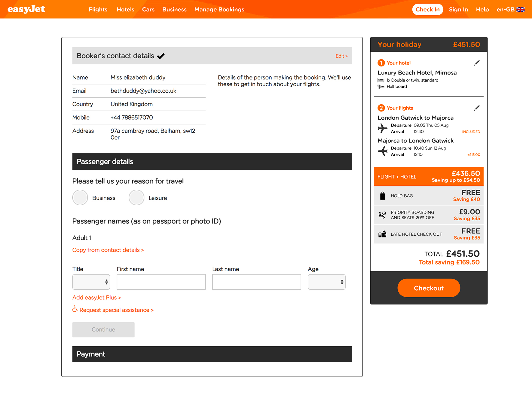Click the pencil edit icon for Your flights
Image resolution: width=532 pixels, height=413 pixels.
tap(477, 108)
